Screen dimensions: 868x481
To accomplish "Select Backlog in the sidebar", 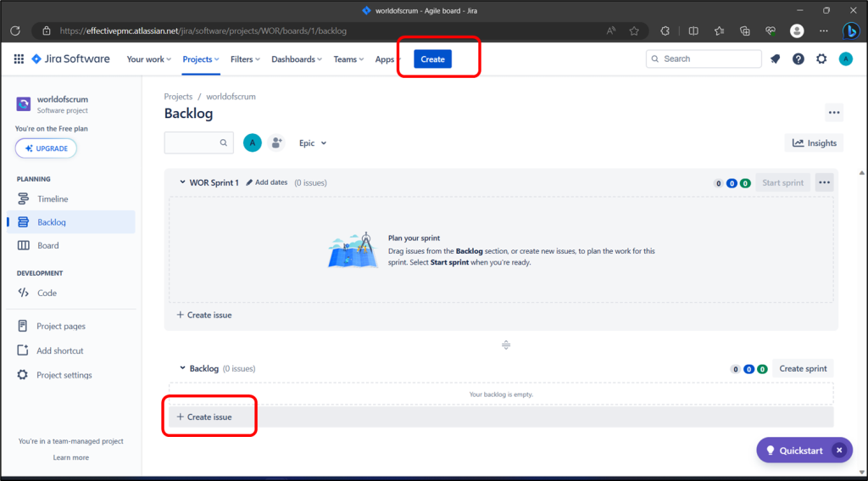I will point(71,222).
